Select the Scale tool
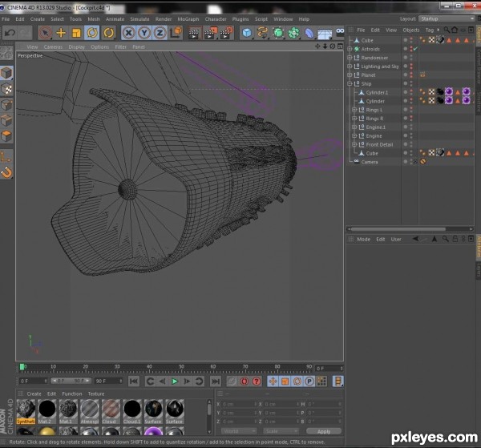Viewport: 481px width, 448px height. (76, 33)
